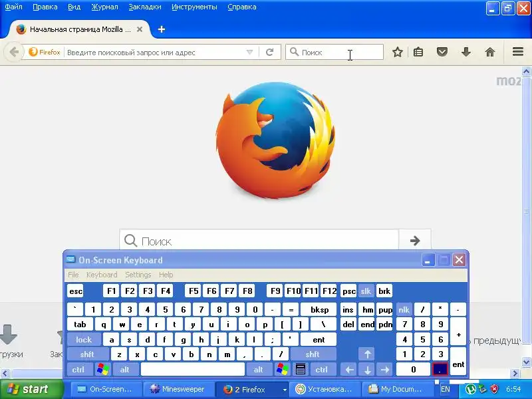532x399 pixels.
Task: Open the Firefox hamburger menu
Action: (518, 52)
